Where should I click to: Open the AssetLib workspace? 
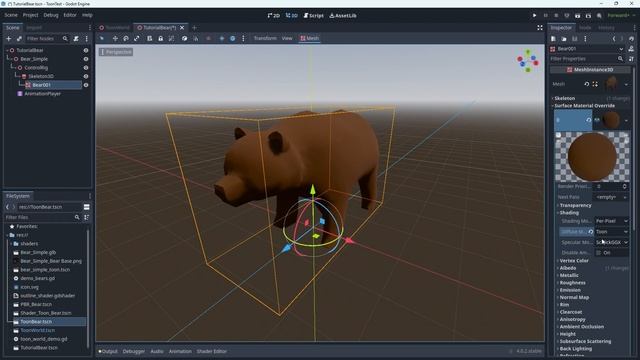[x=343, y=16]
